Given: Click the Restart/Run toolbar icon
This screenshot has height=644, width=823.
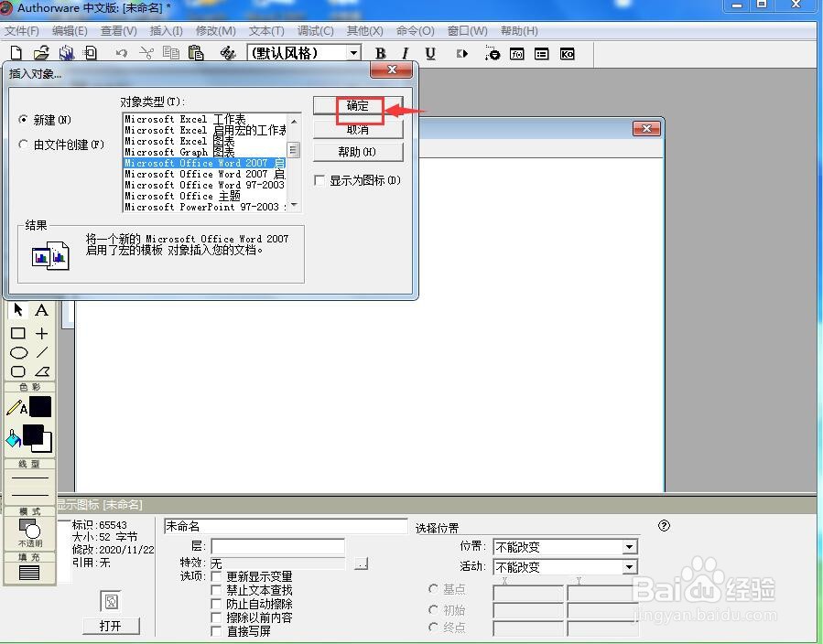Looking at the screenshot, I should click(462, 53).
